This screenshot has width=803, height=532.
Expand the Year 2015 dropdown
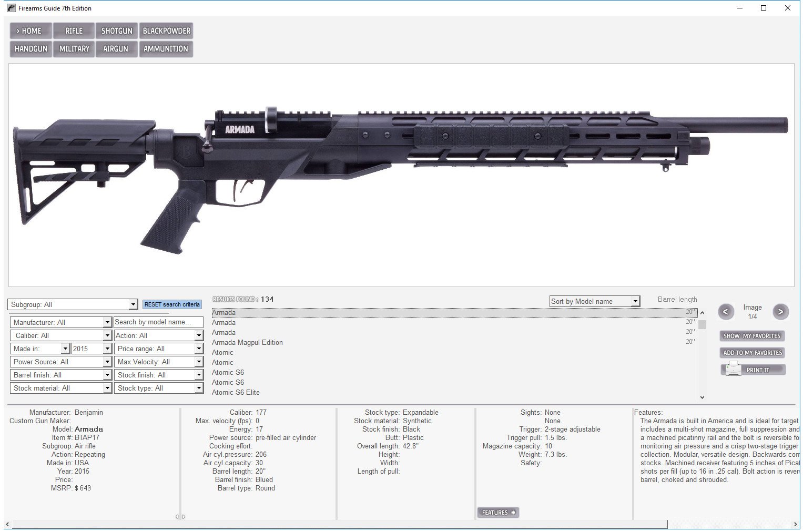coord(92,349)
